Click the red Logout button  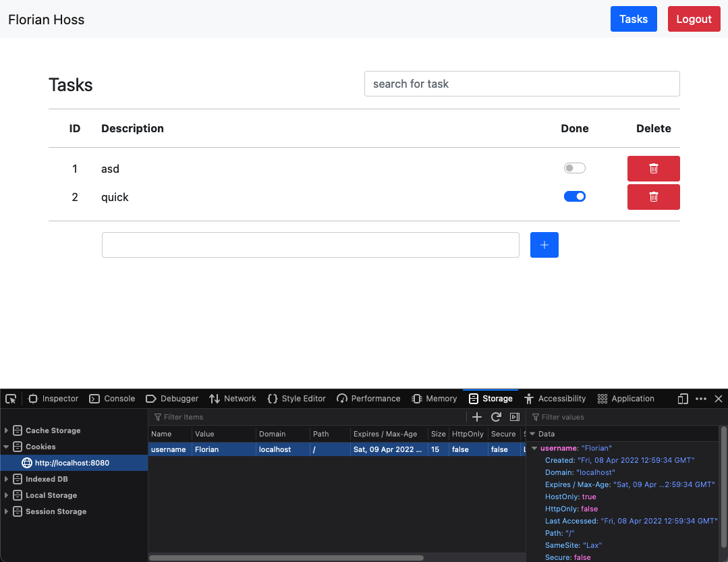[694, 19]
